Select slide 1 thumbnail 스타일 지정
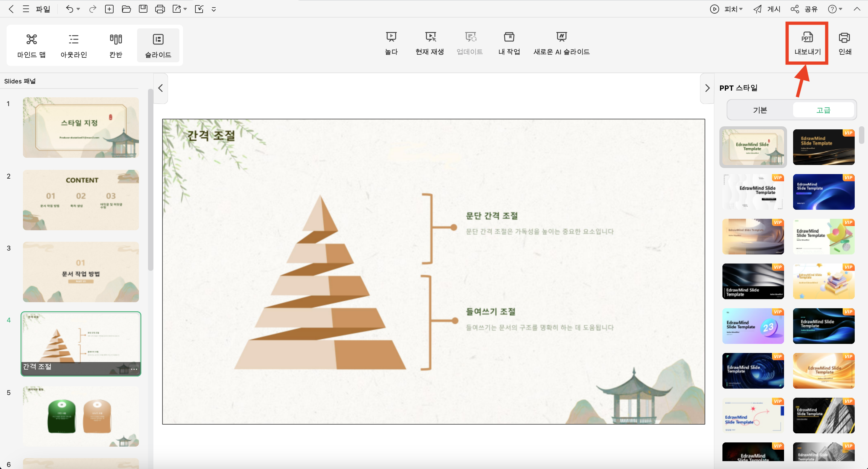Screen dimensions: 868x469 [x=81, y=128]
